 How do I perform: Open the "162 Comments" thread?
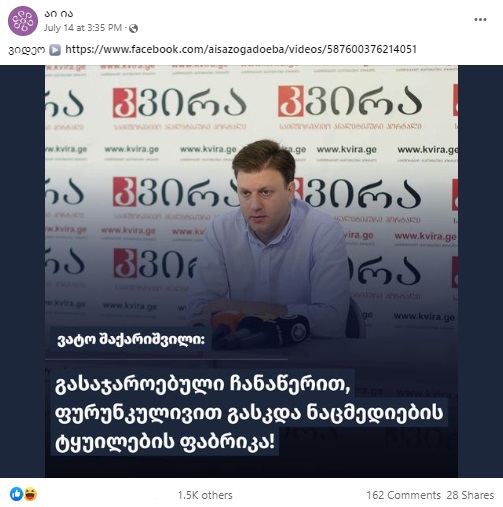tap(403, 495)
